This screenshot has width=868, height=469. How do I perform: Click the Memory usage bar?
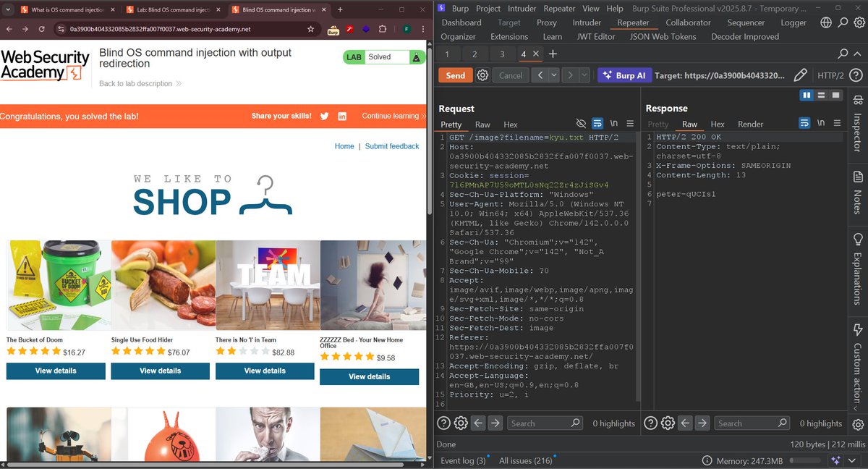tap(804, 460)
